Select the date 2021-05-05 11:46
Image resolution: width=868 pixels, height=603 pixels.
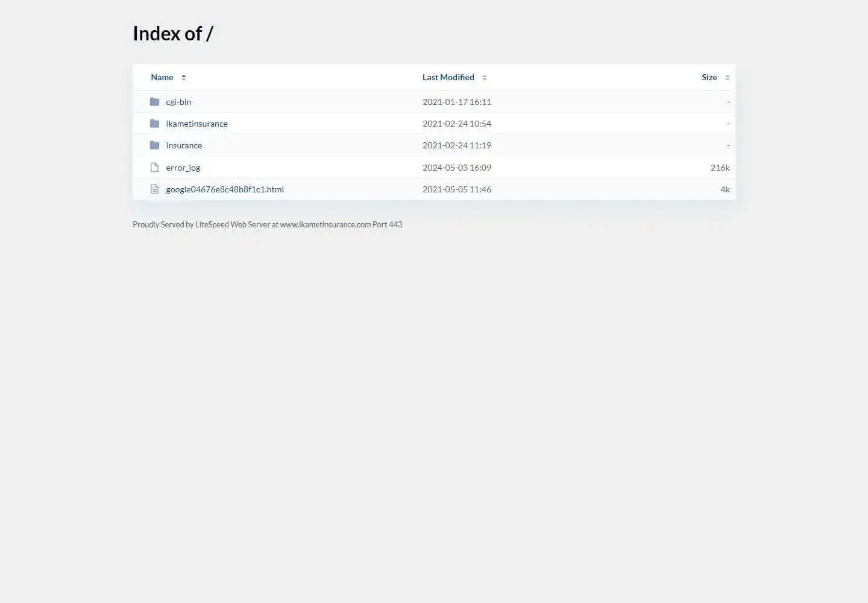click(x=457, y=189)
